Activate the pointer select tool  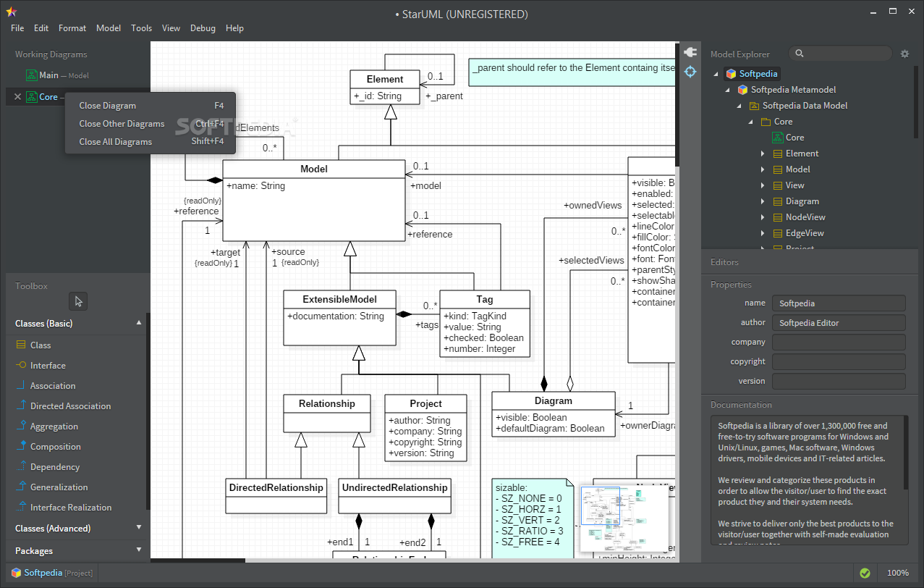[78, 301]
